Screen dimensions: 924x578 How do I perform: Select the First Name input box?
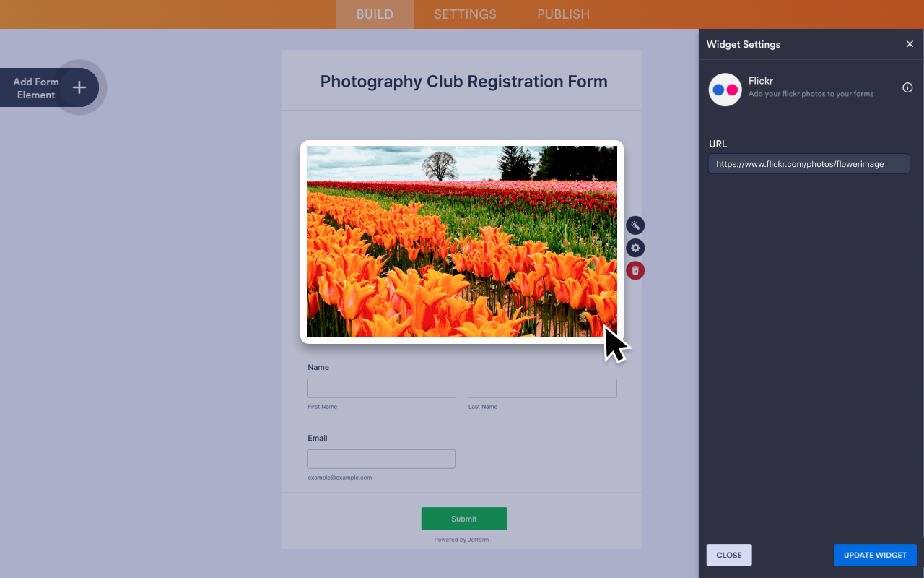(x=381, y=388)
